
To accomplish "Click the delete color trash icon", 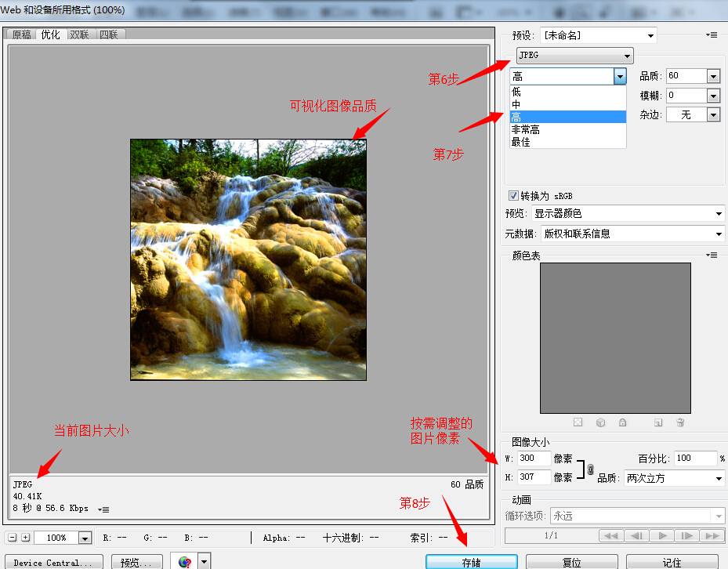I will coord(680,422).
